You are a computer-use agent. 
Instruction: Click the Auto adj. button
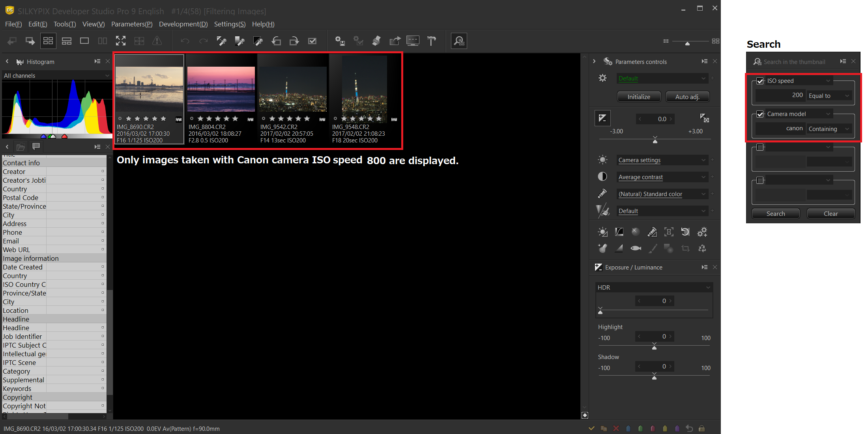point(687,97)
